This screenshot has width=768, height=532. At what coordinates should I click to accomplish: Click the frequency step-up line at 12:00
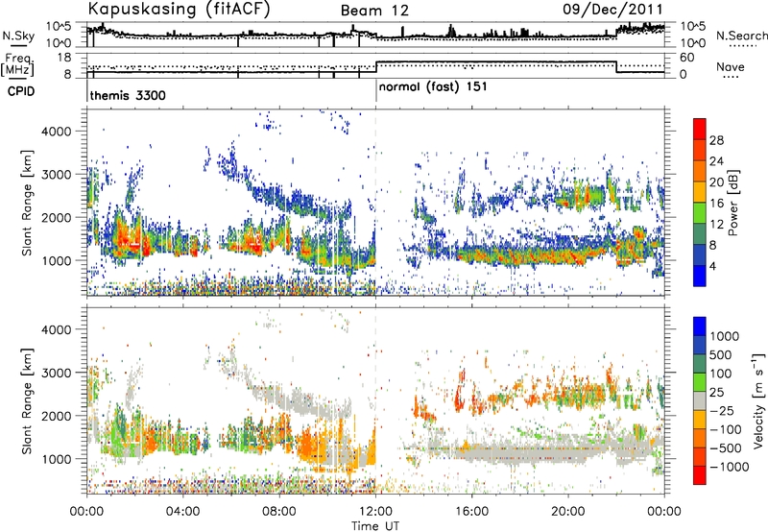(x=375, y=67)
